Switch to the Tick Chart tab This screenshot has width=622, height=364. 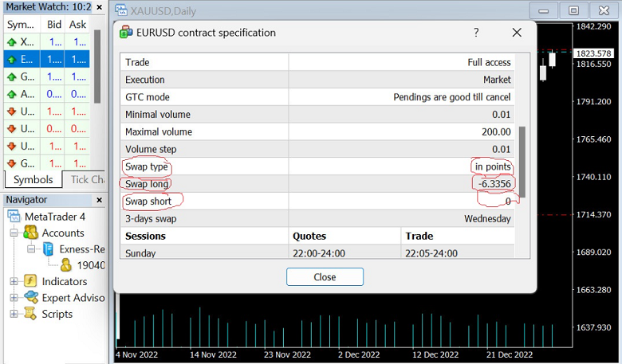point(86,180)
